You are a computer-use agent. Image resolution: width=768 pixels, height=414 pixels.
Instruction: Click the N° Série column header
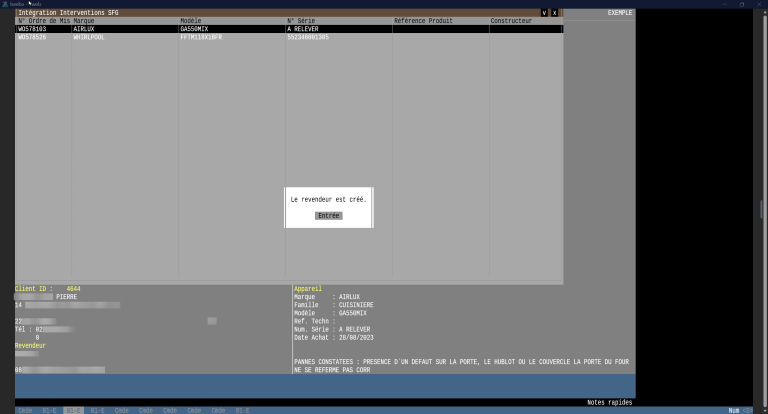pos(304,21)
